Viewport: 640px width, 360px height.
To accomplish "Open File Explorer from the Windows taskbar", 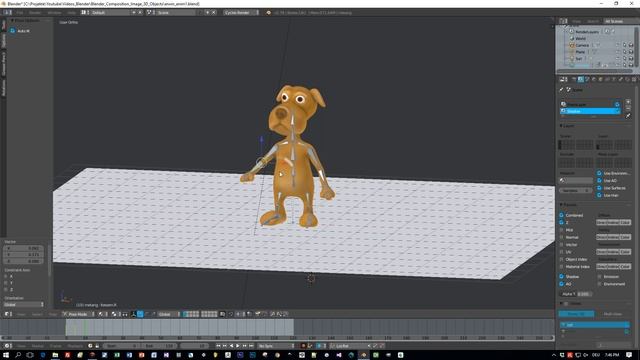I will tap(55, 355).
